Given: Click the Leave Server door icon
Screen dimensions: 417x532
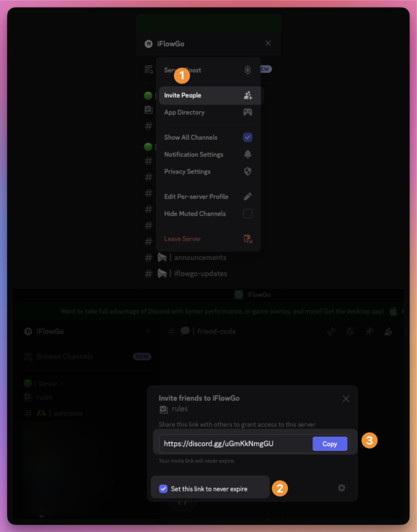Looking at the screenshot, I should pyautogui.click(x=247, y=239).
